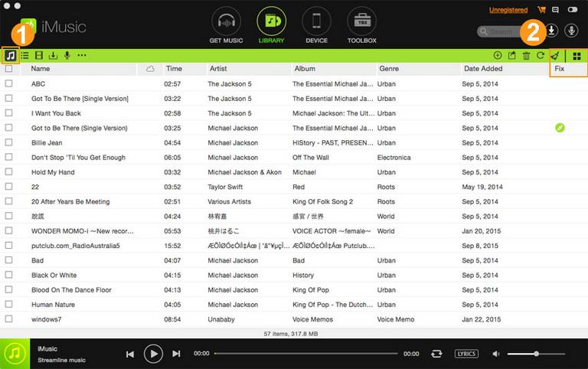Click the playback progress bar

point(306,353)
